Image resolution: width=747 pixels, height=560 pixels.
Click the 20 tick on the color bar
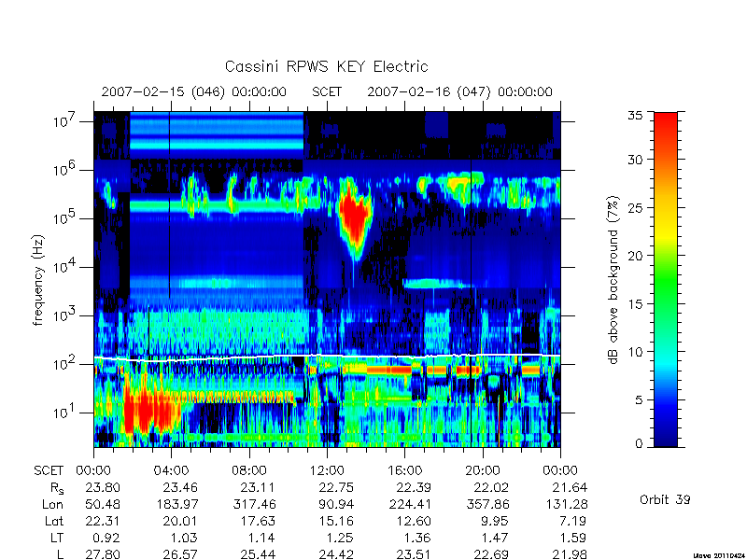coord(635,256)
